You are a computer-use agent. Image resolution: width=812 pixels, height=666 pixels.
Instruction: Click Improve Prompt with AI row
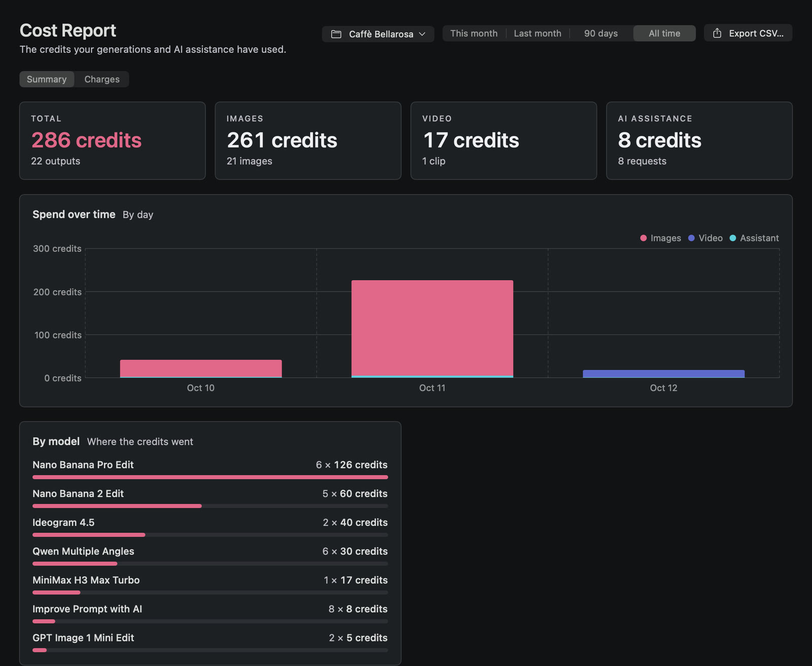210,614
